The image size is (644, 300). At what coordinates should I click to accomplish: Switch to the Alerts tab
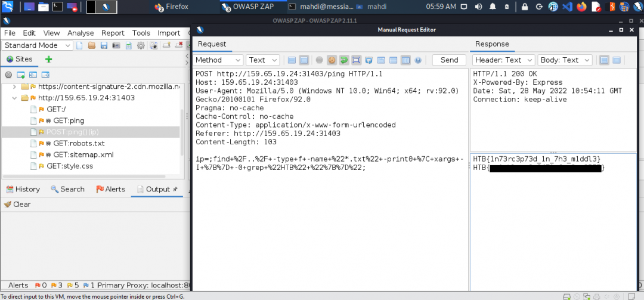[x=110, y=189]
